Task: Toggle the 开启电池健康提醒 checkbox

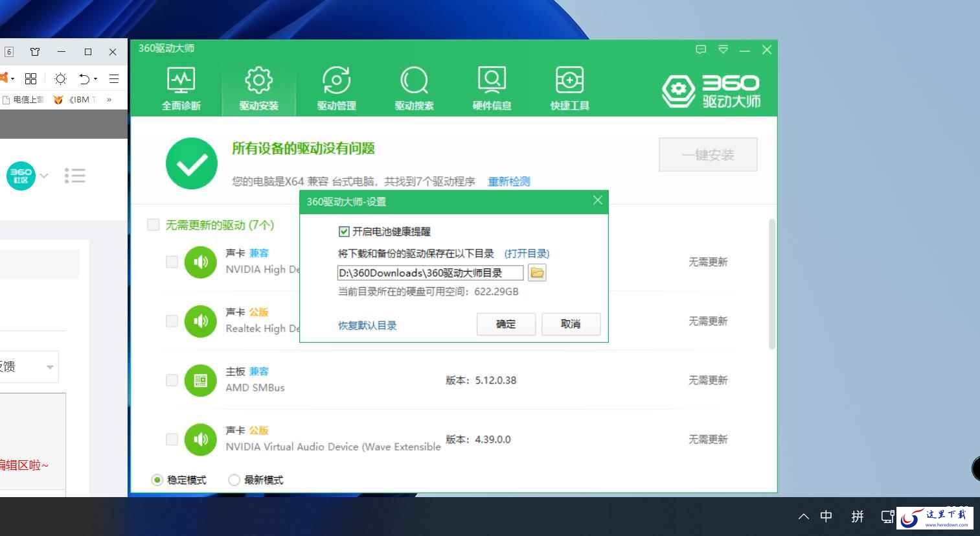Action: coord(344,231)
